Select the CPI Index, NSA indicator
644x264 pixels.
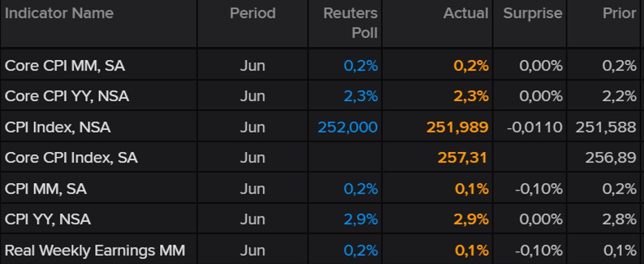point(57,127)
